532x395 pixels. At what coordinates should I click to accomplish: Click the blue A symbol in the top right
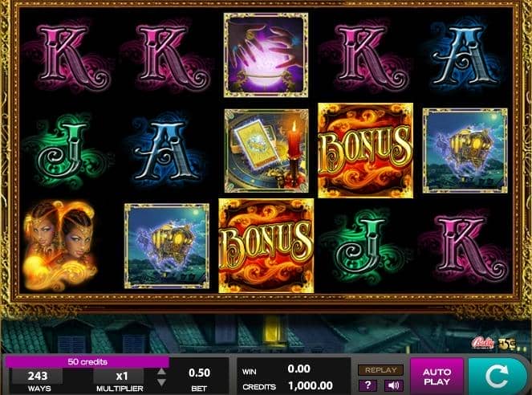(x=465, y=56)
